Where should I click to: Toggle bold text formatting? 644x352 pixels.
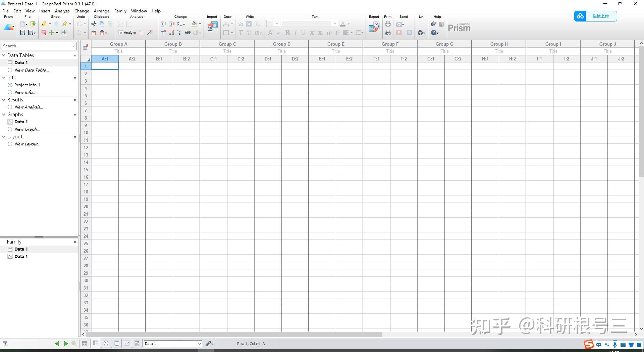(x=287, y=33)
